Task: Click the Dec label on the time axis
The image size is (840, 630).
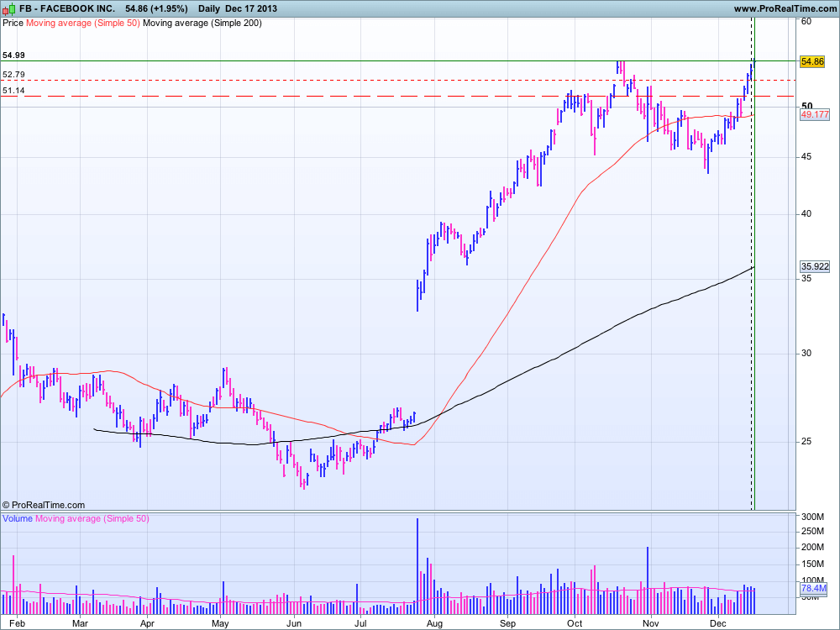Action: pos(718,623)
